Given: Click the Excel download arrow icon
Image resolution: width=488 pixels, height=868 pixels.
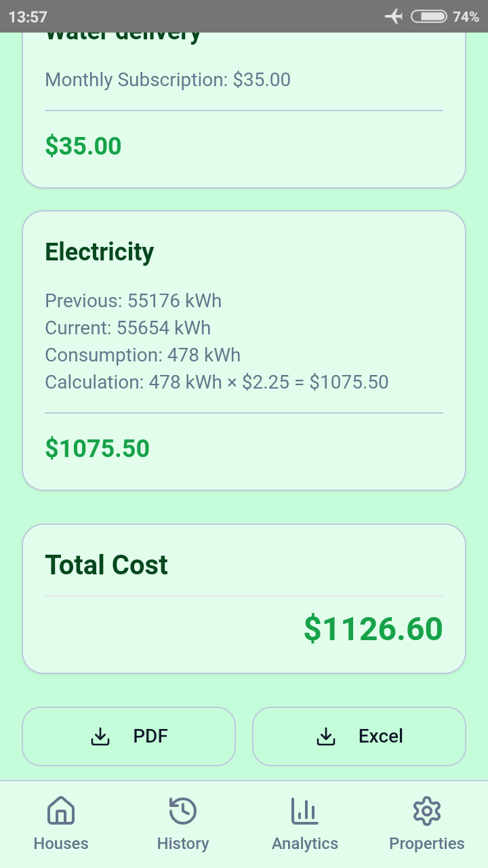Looking at the screenshot, I should coord(327,736).
